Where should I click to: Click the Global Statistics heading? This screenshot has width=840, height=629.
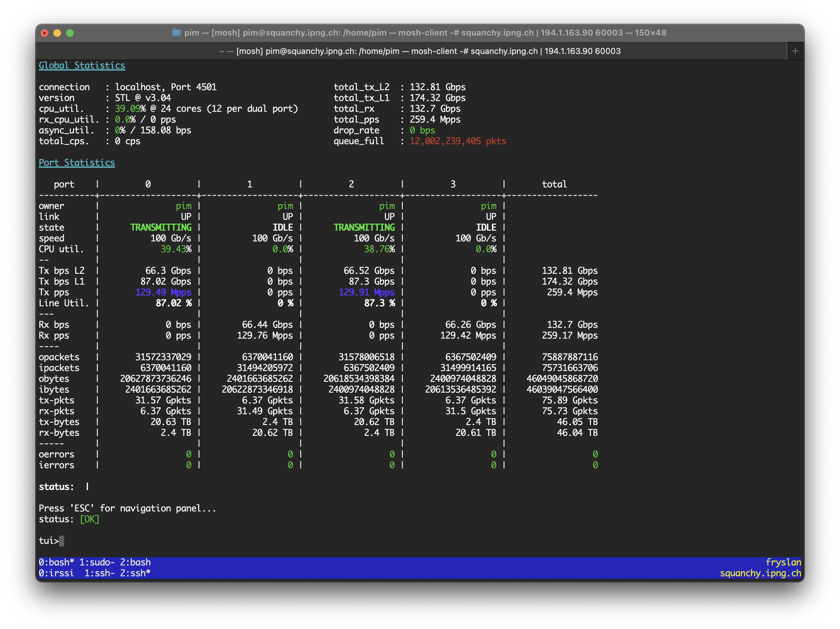pyautogui.click(x=82, y=65)
